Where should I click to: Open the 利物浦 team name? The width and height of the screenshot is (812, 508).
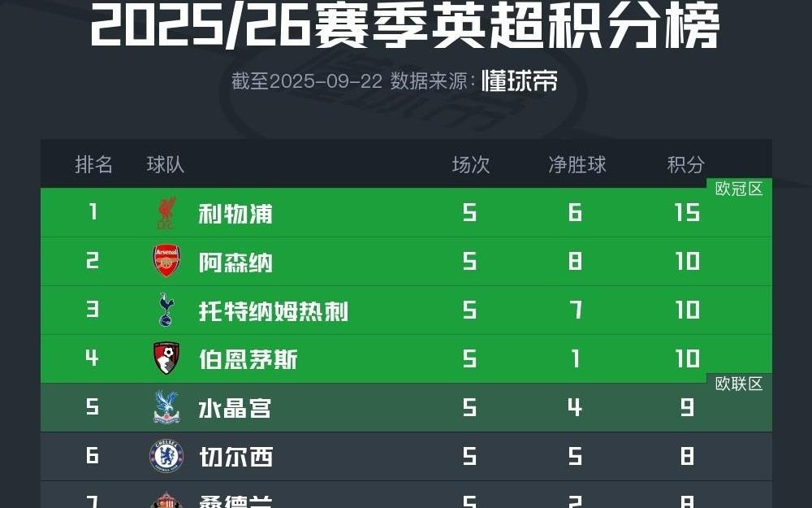pyautogui.click(x=235, y=214)
